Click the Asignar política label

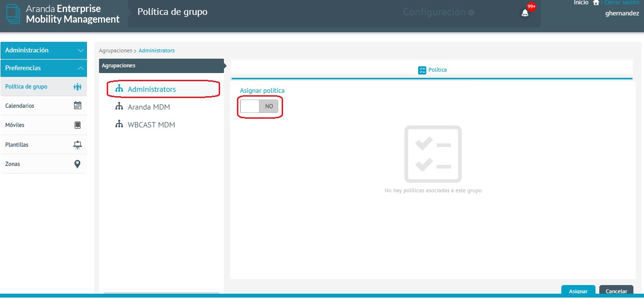pos(262,90)
